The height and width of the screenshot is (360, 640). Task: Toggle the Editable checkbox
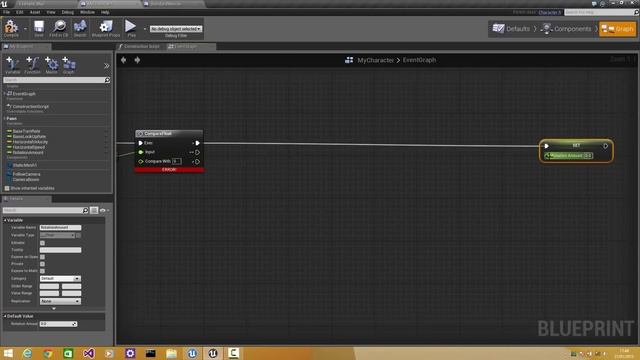coord(42,243)
